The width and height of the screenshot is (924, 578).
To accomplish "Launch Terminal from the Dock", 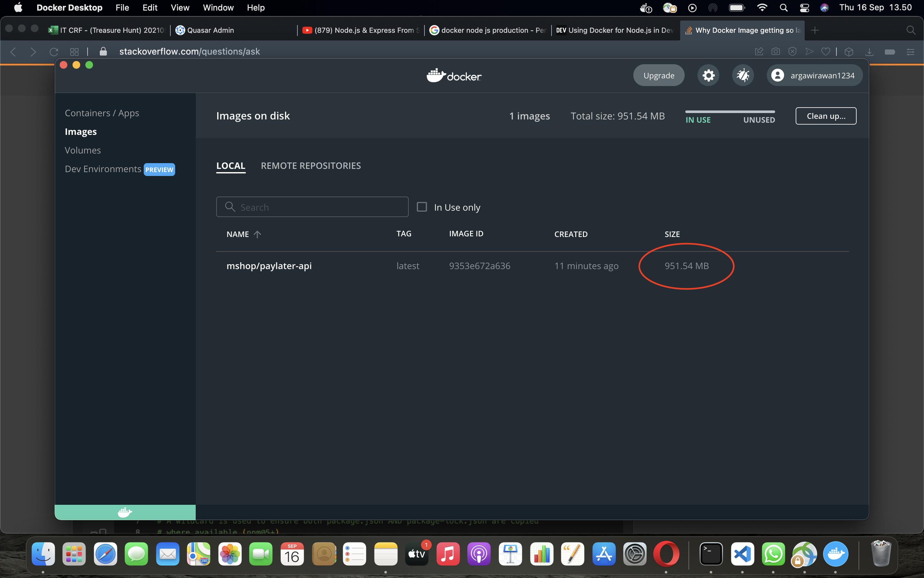I will coord(711,554).
